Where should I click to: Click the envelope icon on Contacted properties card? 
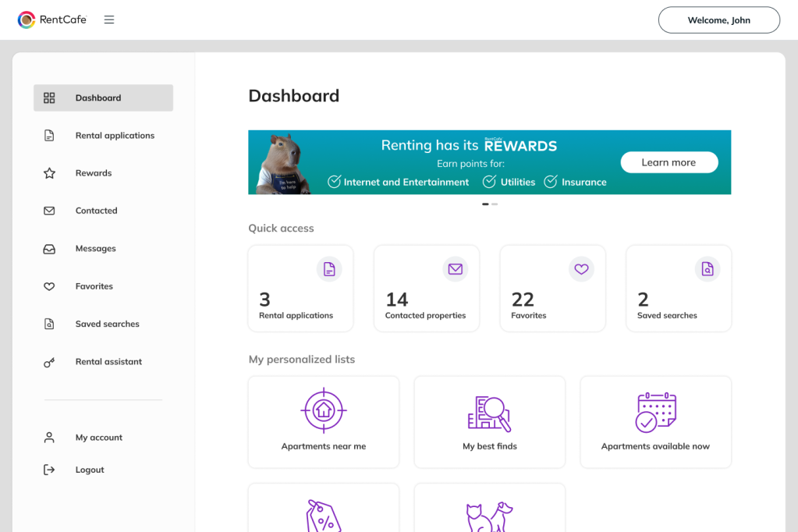tap(456, 269)
